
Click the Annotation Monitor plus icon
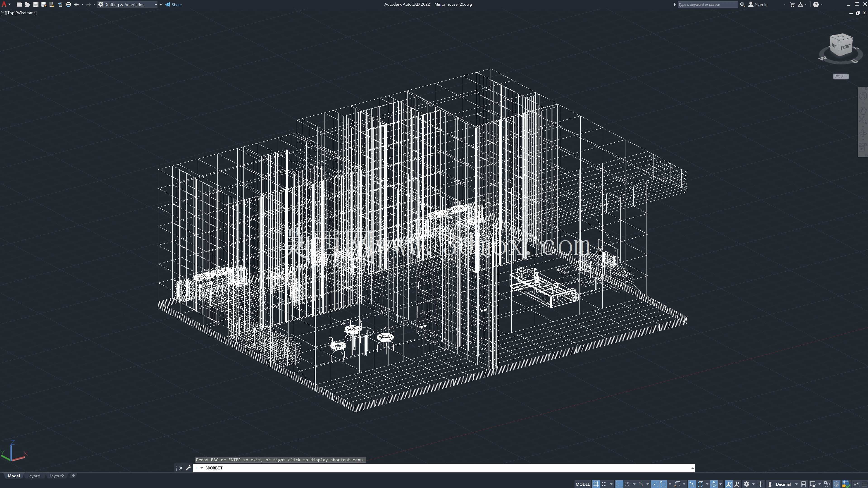[760, 484]
